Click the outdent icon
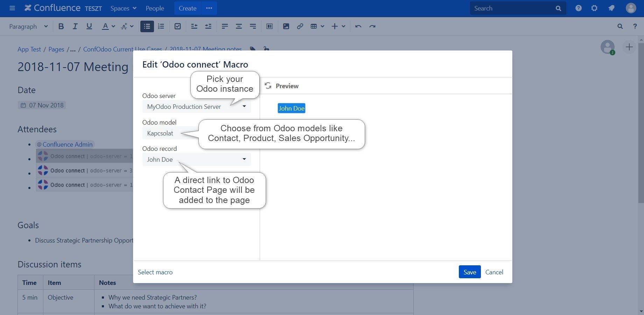This screenshot has width=644, height=315. tap(194, 26)
